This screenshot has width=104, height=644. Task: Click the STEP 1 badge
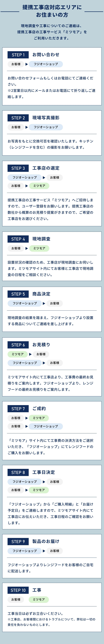(18, 55)
